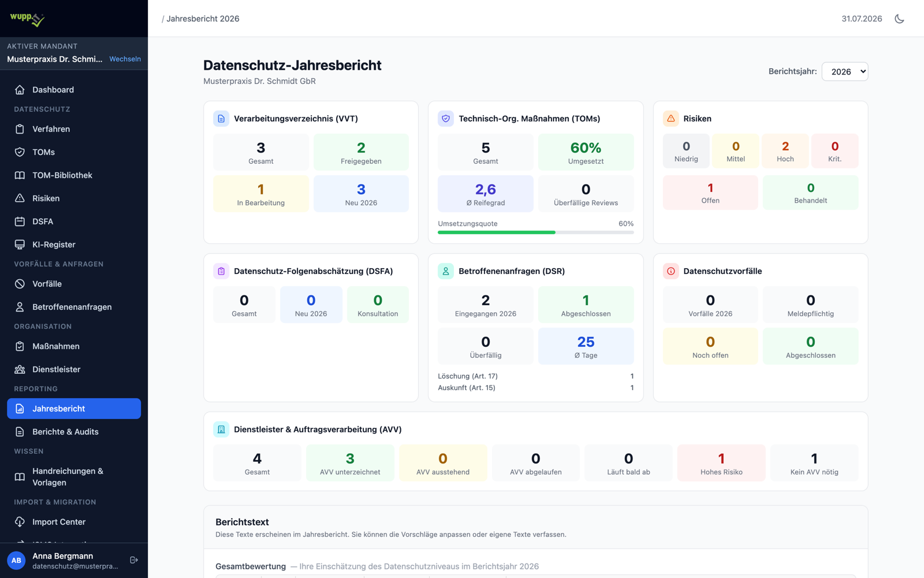Open the DSFA sidebar entry

tap(74, 221)
